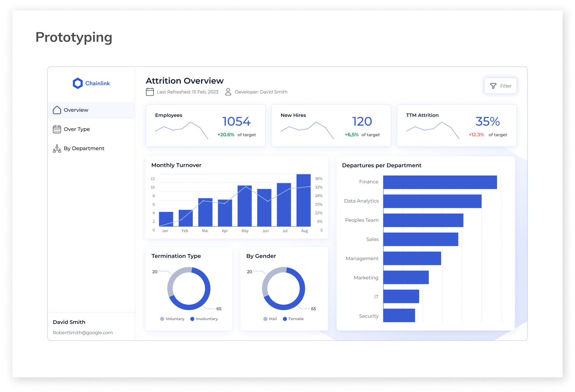Toggle the Mail category in By Gender legend
Screen dimensions: 575x392
[265, 319]
